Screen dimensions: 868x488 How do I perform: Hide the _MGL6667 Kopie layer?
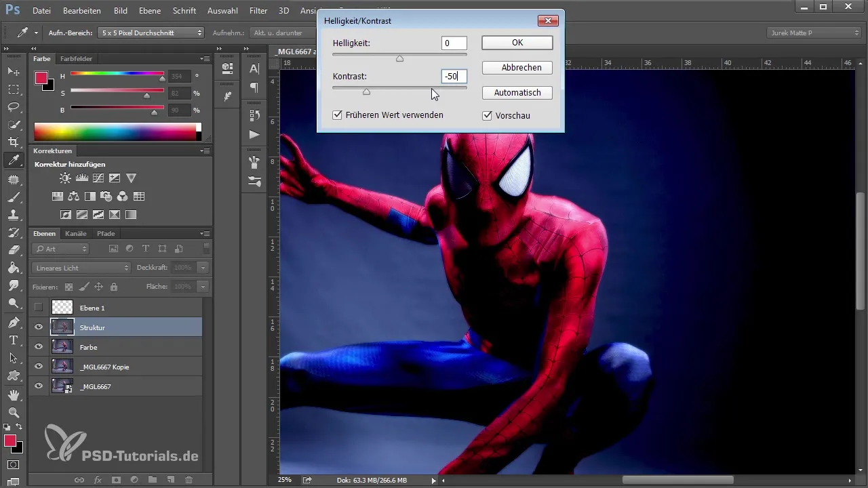click(x=39, y=367)
